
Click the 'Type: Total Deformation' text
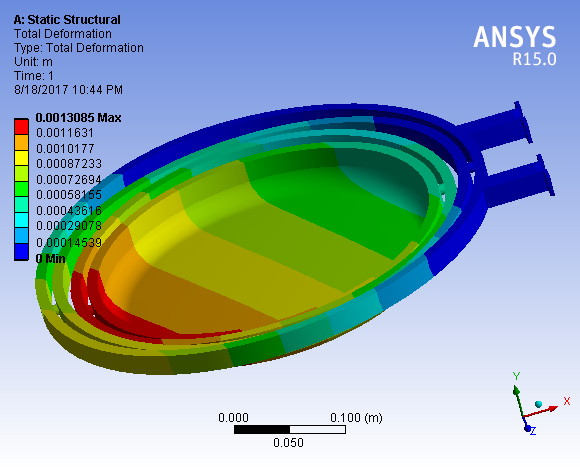click(x=79, y=48)
